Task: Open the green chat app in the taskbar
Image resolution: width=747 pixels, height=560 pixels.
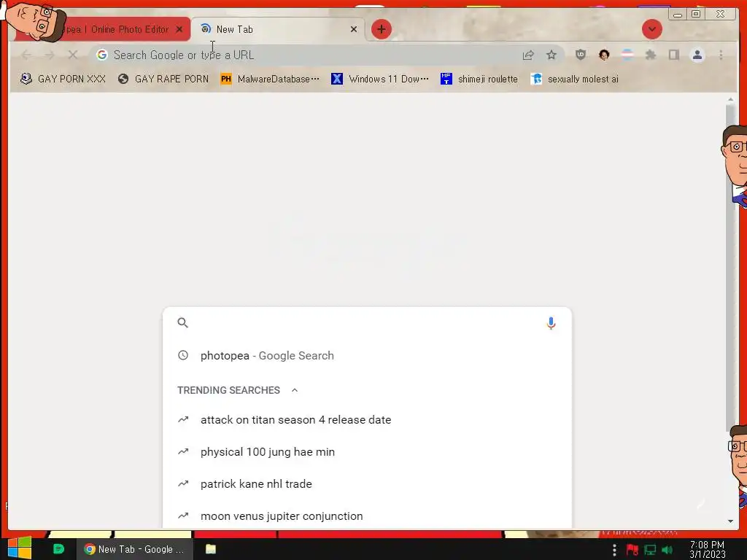Action: coord(58,549)
